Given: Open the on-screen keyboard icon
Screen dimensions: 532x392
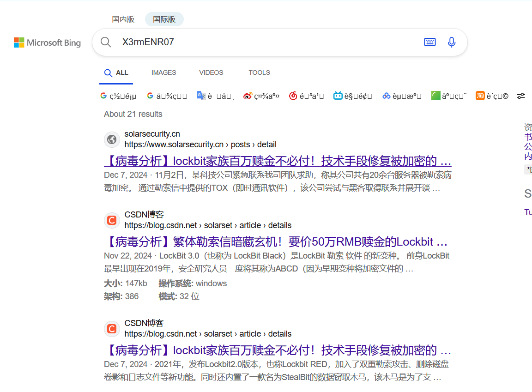Looking at the screenshot, I should (x=430, y=42).
